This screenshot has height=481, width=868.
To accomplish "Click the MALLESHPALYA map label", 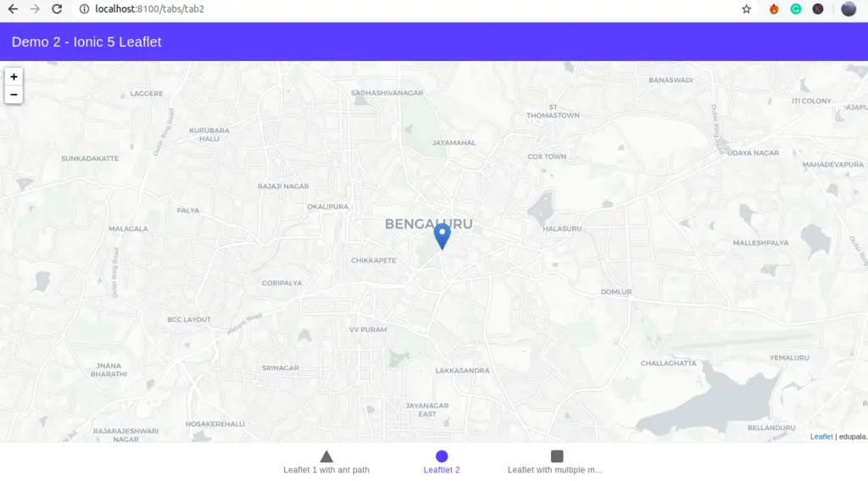I will pos(760,243).
